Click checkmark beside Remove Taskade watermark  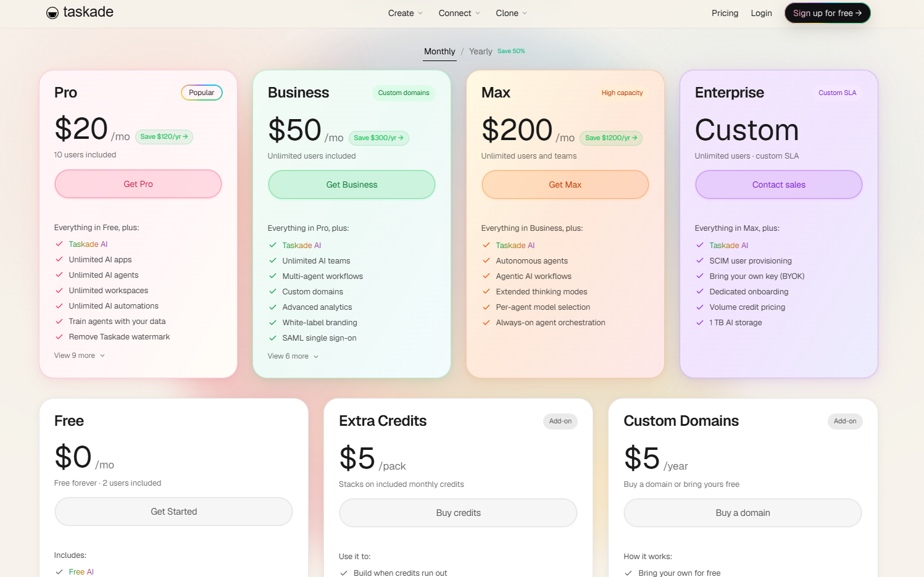pos(59,337)
